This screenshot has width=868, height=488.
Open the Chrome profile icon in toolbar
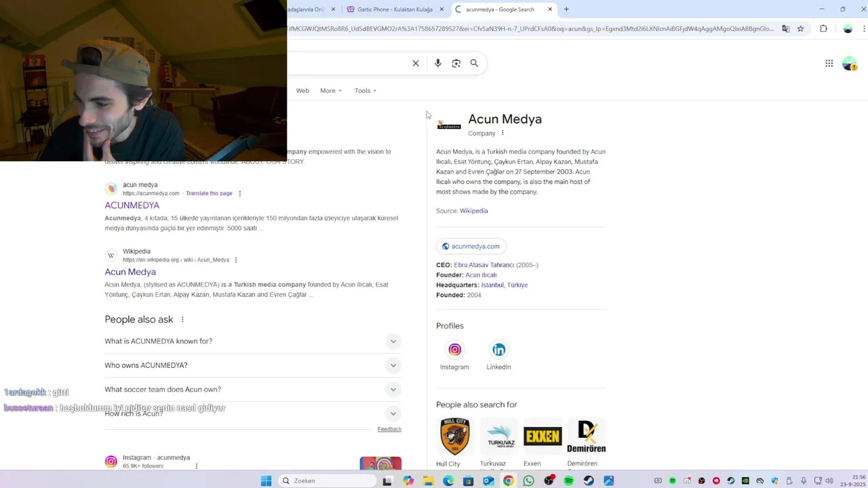(x=848, y=28)
